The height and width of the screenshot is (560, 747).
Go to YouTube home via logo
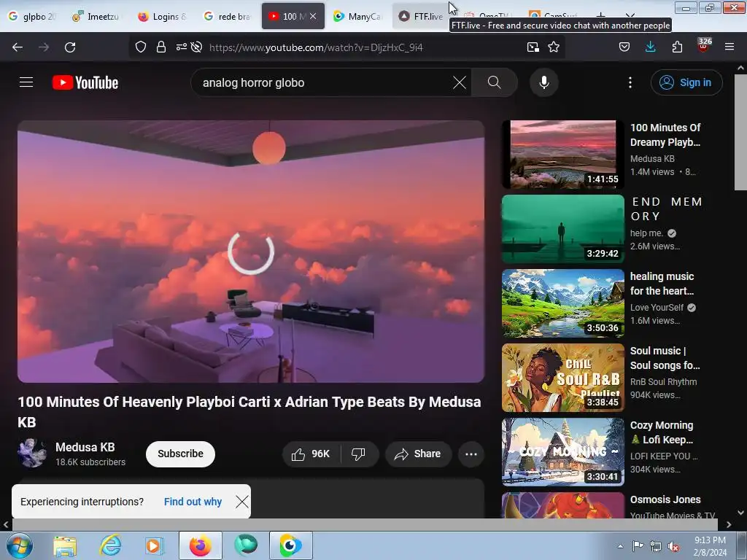(85, 82)
